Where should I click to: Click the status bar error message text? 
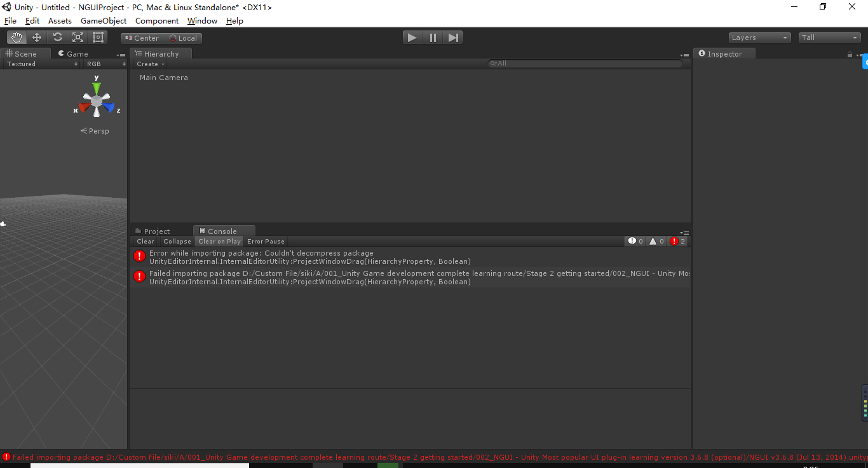point(440,457)
